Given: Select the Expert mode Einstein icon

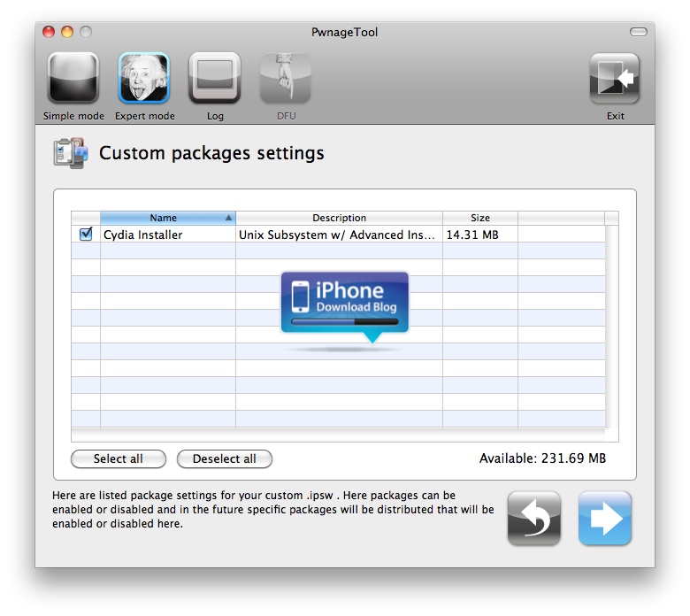Looking at the screenshot, I should coord(144,78).
